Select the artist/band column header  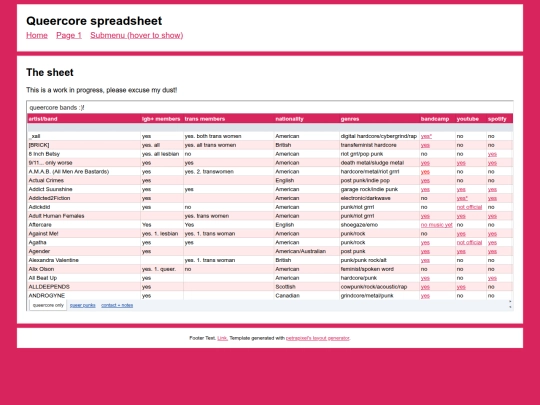tap(84, 119)
